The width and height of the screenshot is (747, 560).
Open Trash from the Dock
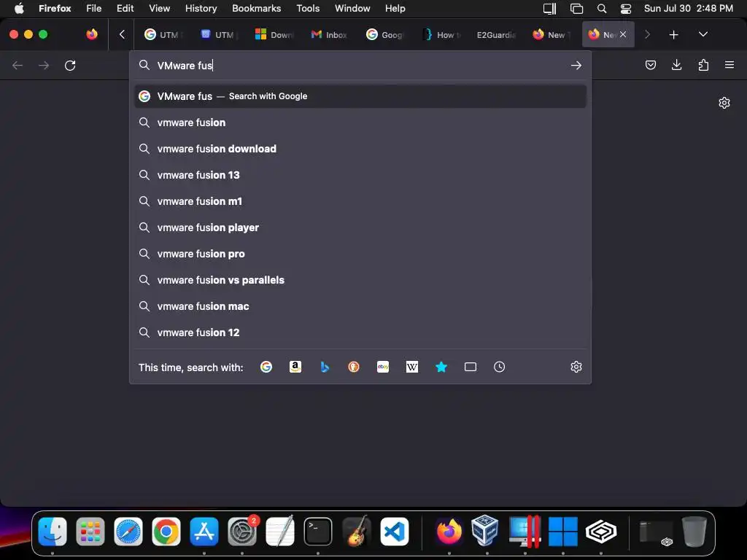(x=694, y=532)
